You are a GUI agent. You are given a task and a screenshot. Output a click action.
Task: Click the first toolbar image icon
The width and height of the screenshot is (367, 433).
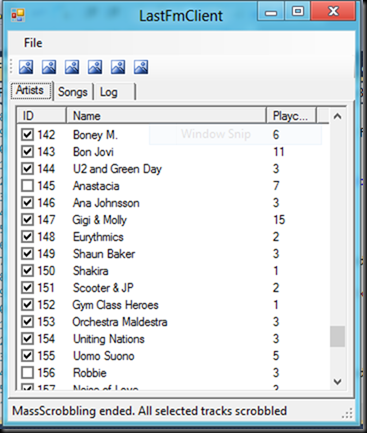tap(26, 67)
